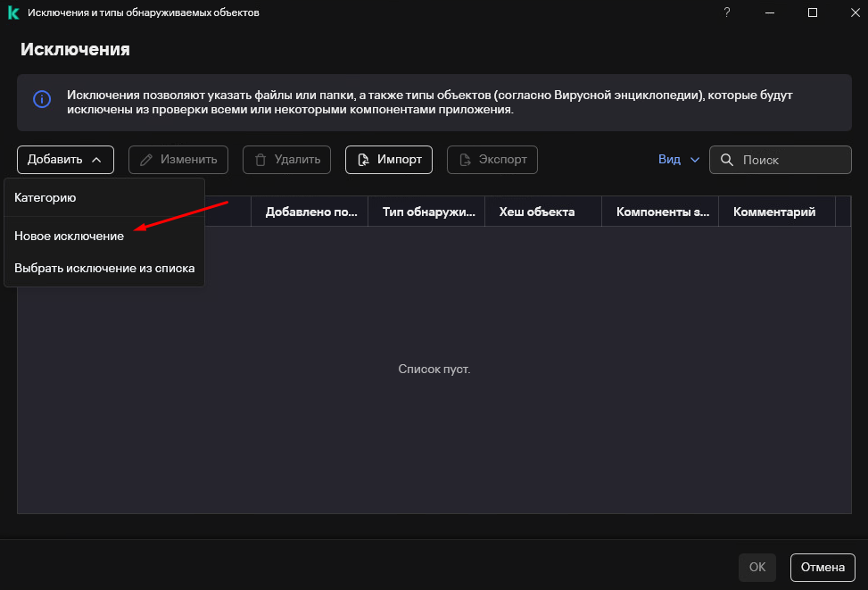Click the Kaspersky logo icon in title bar
This screenshot has width=868, height=590.
pyautogui.click(x=13, y=12)
